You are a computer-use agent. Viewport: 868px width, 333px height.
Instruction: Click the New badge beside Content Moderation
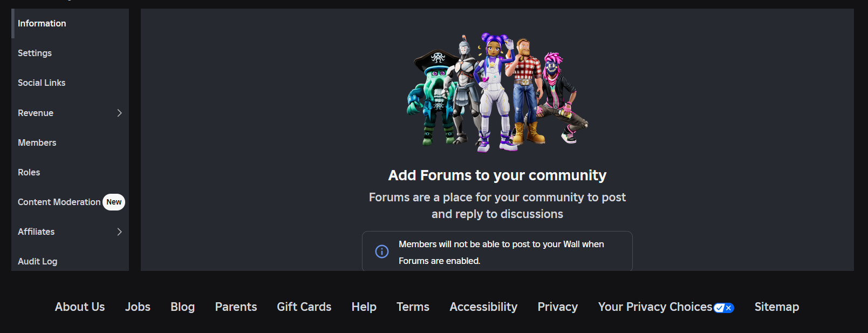(x=114, y=202)
